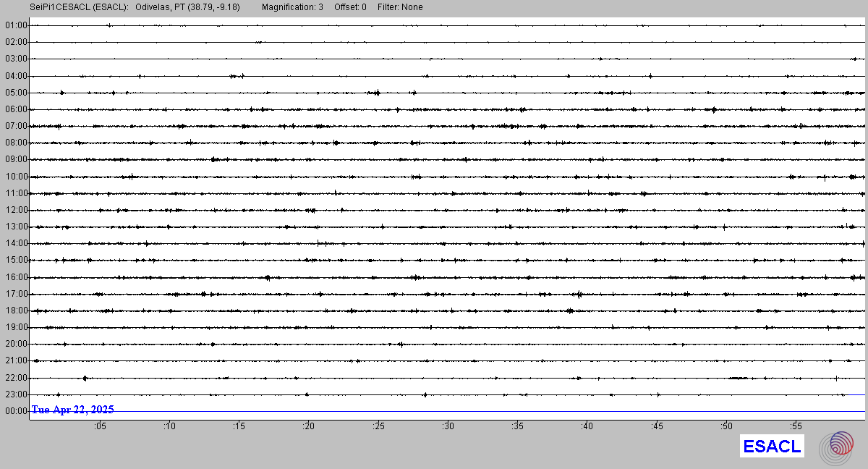Image resolution: width=868 pixels, height=469 pixels.
Task: Select the 10:00 hour label
Action: (x=16, y=177)
